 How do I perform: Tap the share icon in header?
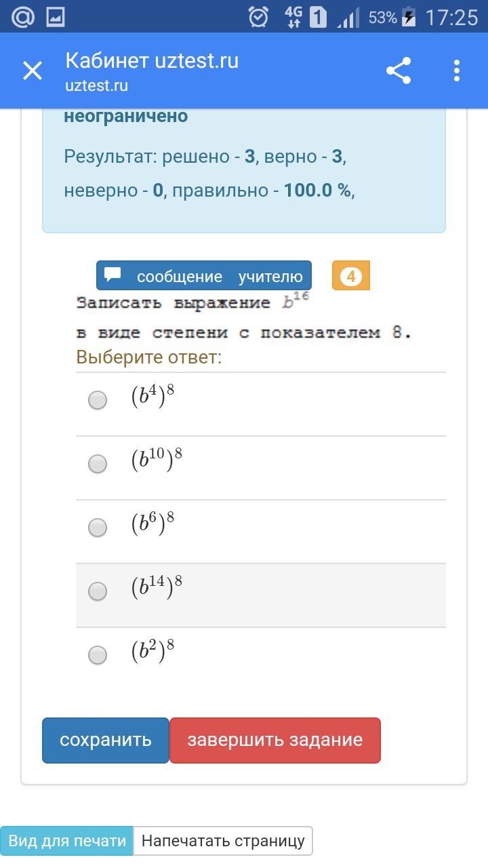(399, 71)
